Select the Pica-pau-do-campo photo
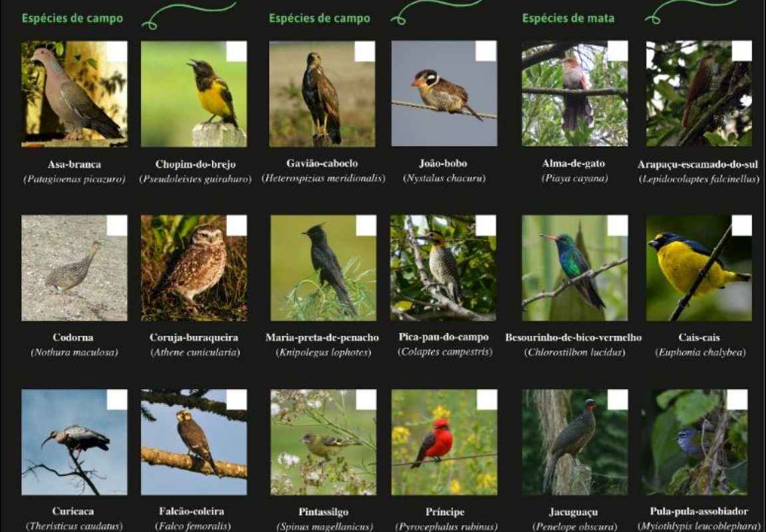 coord(443,268)
